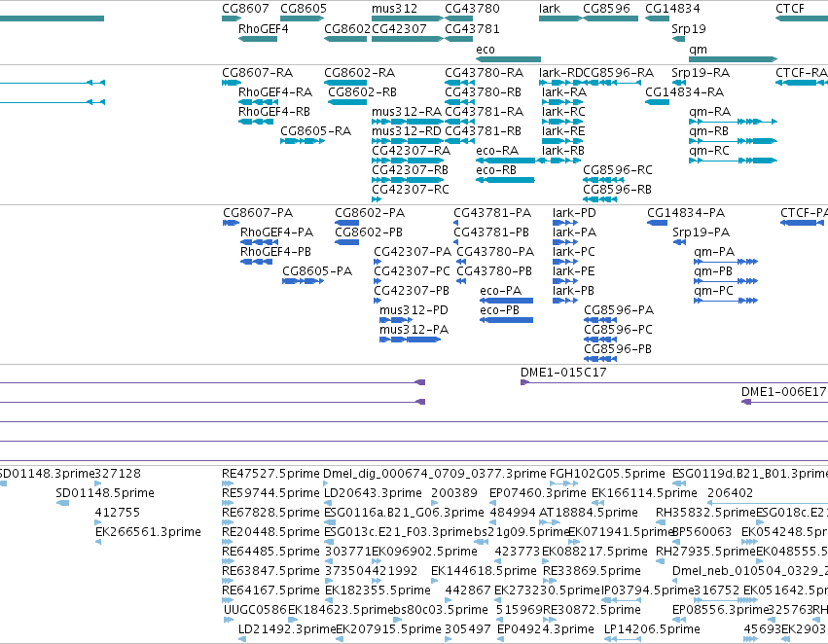Click the EK266561.3prime EST label
Image resolution: width=828 pixels, height=644 pixels.
pos(148,531)
